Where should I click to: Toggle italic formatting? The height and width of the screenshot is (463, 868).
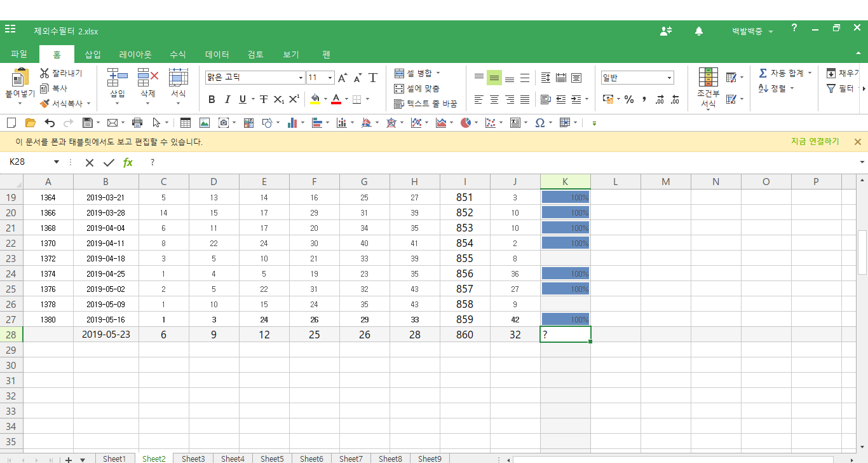(x=227, y=100)
